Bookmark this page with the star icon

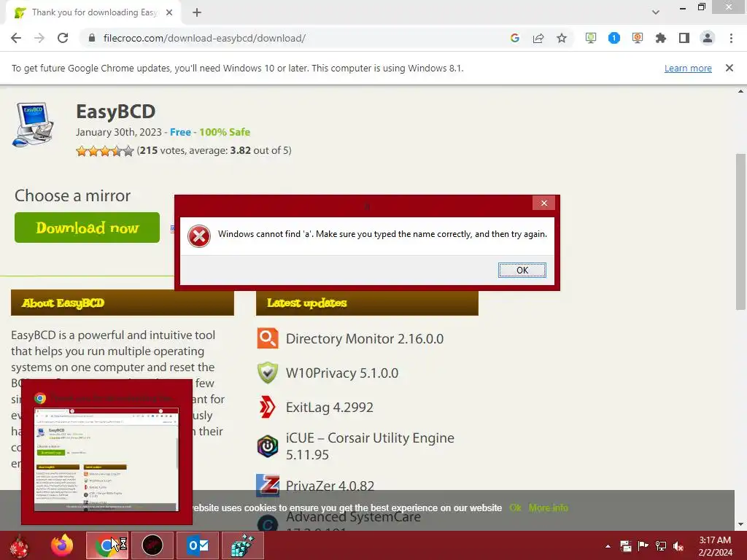click(x=562, y=38)
